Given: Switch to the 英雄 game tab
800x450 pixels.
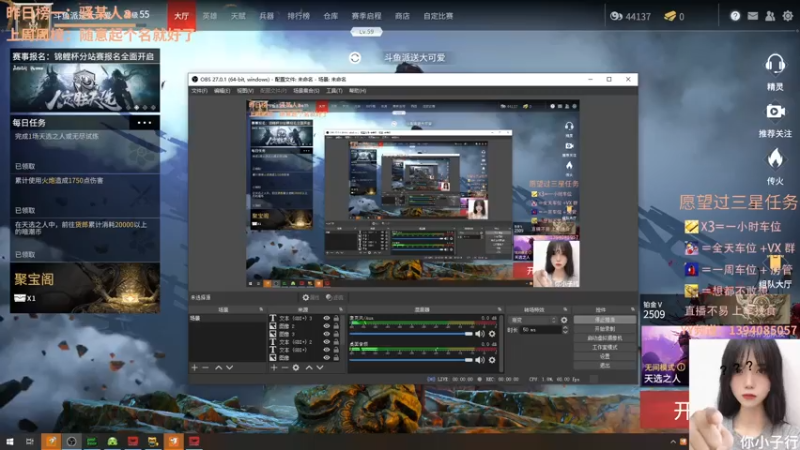Looking at the screenshot, I should pos(210,16).
